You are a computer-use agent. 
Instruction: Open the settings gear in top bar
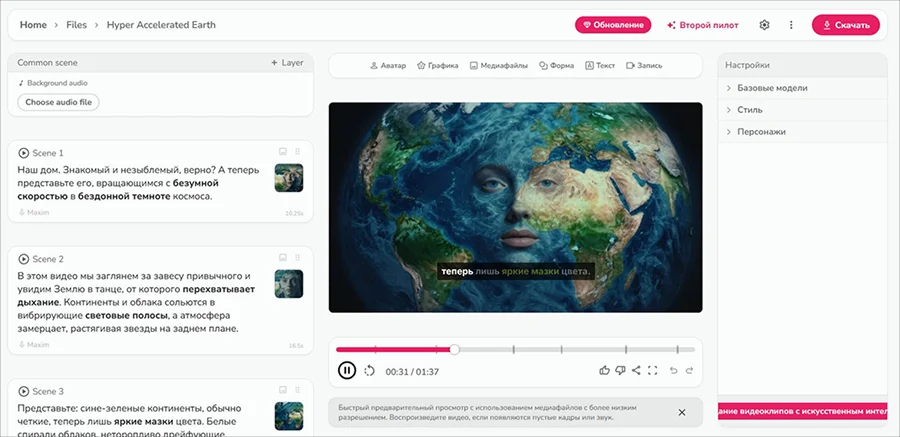(764, 25)
